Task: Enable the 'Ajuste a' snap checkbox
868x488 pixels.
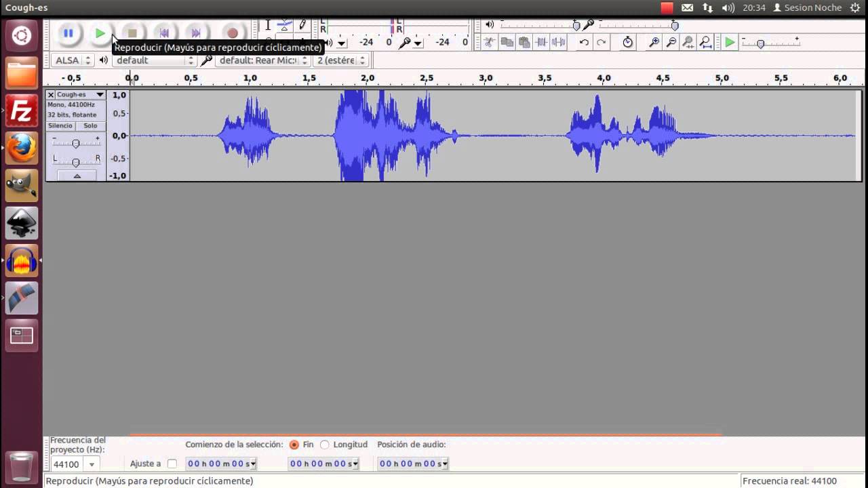Action: pyautogui.click(x=172, y=464)
